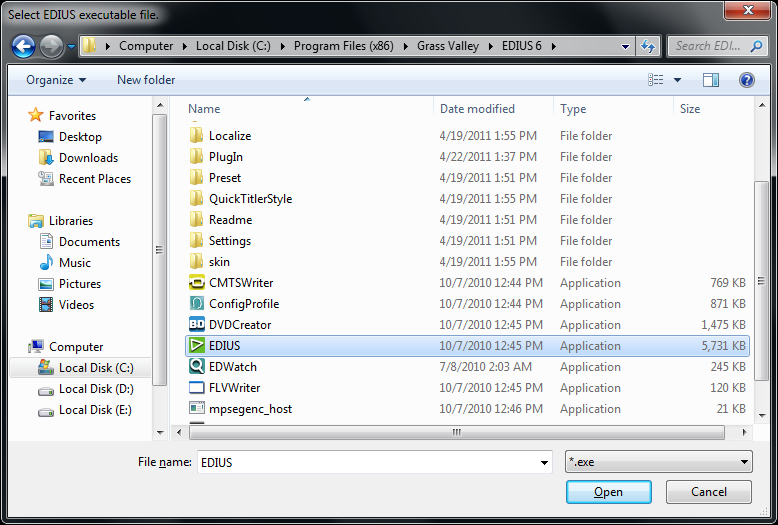Click the Back navigation arrow
The width and height of the screenshot is (778, 525).
[x=23, y=47]
